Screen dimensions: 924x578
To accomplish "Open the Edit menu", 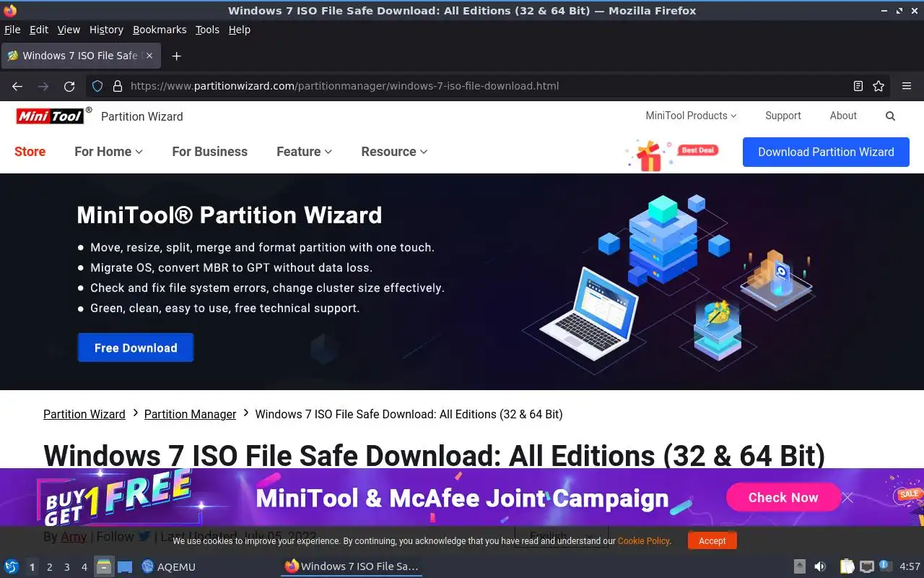I will [39, 30].
